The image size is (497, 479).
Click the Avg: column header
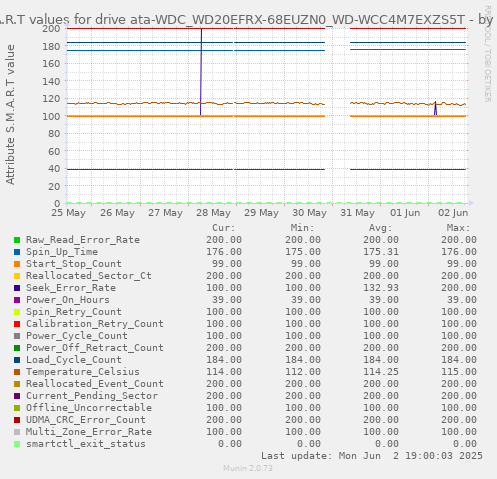pyautogui.click(x=380, y=228)
